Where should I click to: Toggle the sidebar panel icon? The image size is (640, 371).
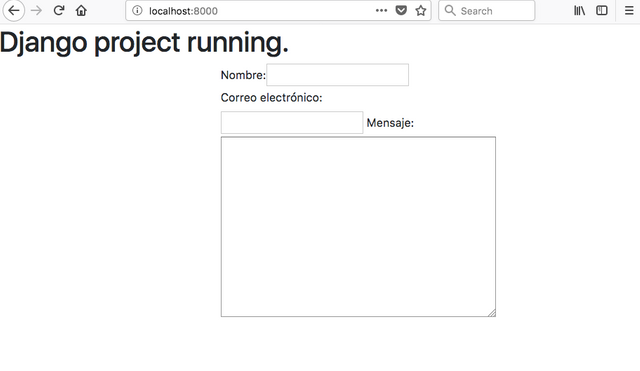602,11
